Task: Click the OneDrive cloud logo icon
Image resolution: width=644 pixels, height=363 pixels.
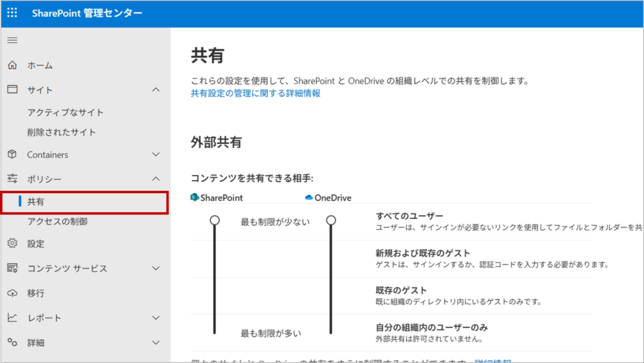Action: click(x=309, y=198)
